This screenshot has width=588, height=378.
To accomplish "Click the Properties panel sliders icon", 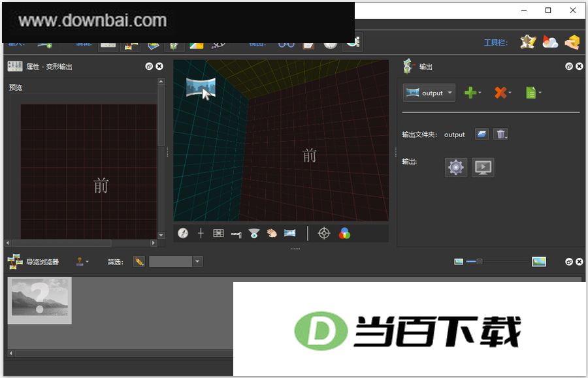I will [15, 67].
